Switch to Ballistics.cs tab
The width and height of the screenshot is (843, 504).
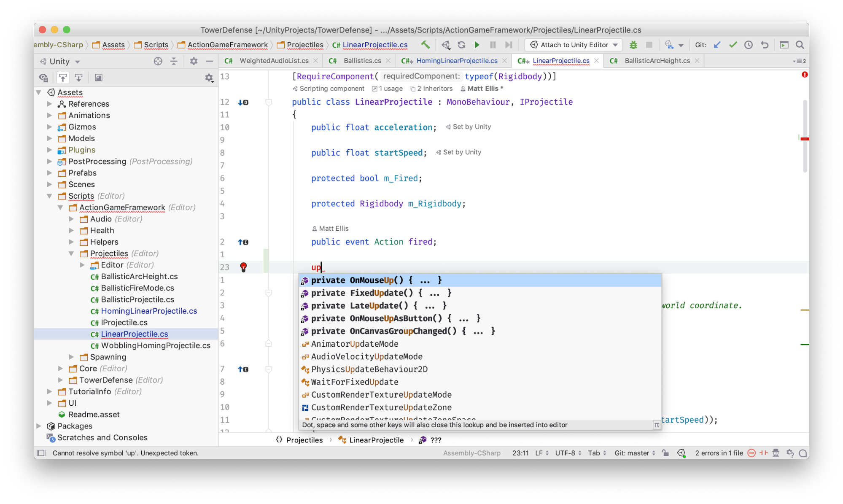click(x=358, y=61)
